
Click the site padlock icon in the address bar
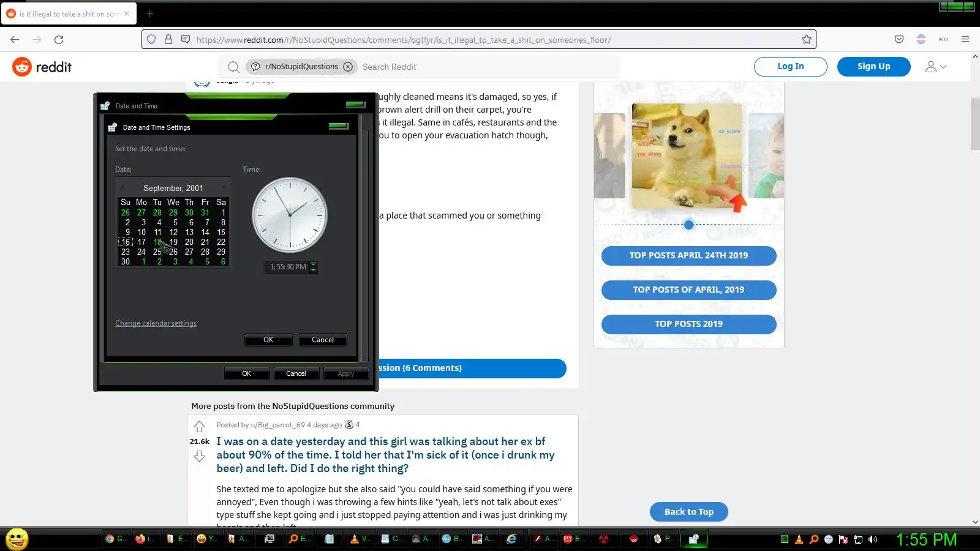168,40
